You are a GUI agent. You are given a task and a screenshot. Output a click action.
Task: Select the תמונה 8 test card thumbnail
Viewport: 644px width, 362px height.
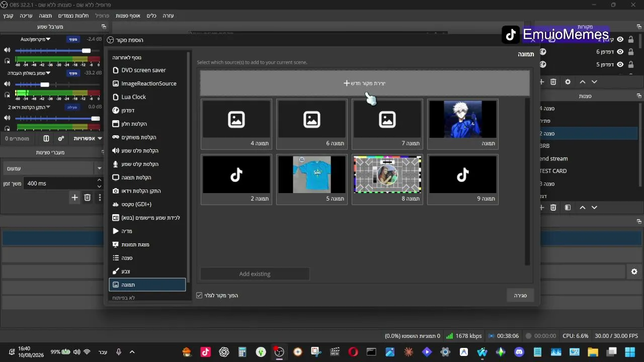tap(387, 179)
